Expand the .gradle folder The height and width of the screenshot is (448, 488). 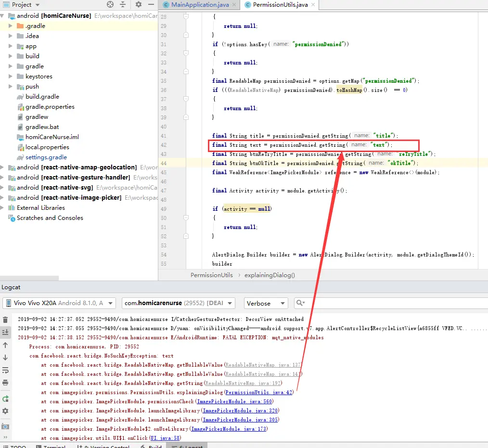10,26
